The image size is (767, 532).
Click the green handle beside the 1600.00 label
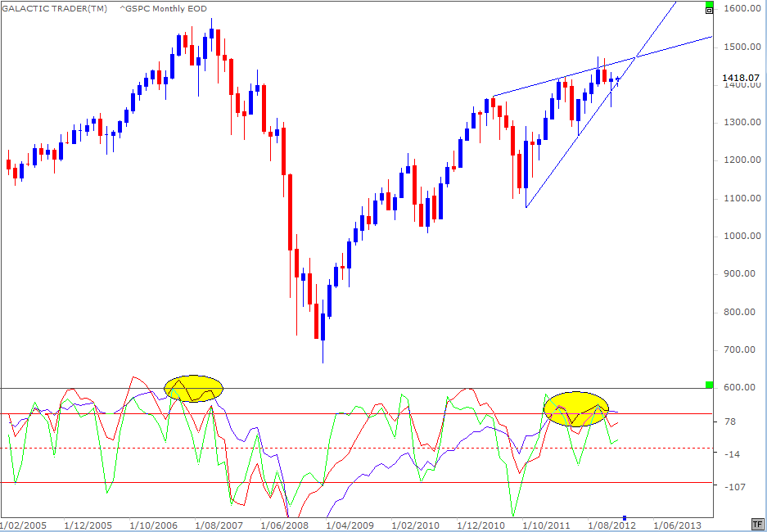click(709, 5)
